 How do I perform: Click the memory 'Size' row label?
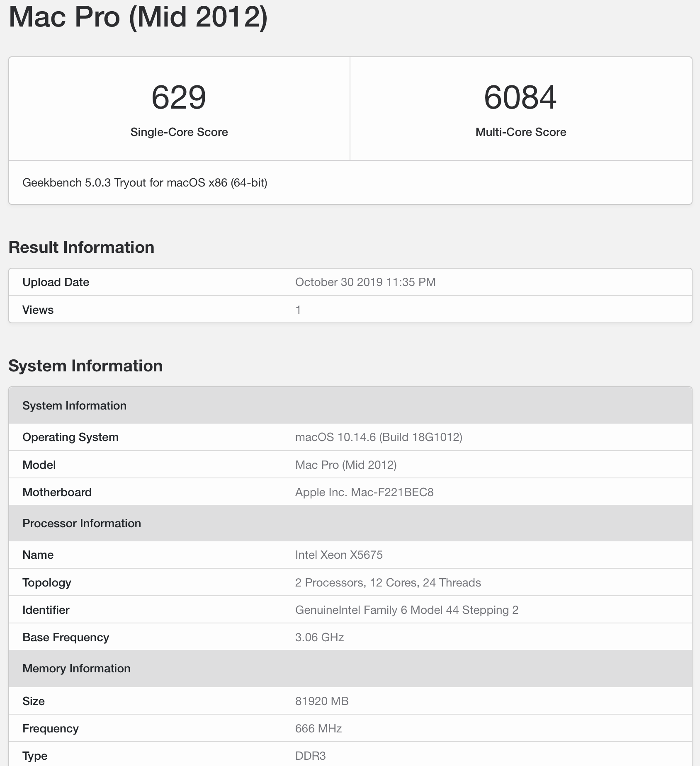(x=34, y=701)
